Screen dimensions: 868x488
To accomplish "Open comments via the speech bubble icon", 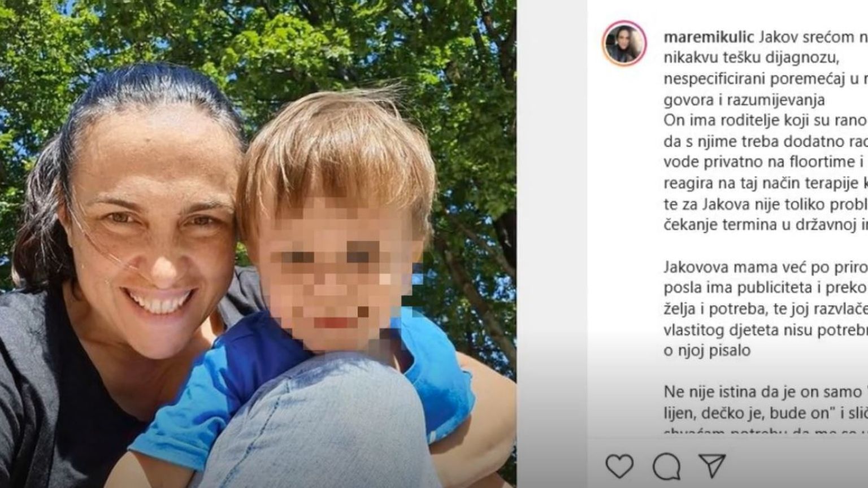I will click(666, 467).
